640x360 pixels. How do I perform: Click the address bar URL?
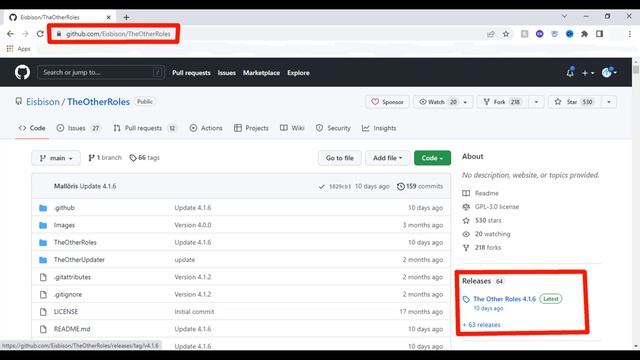(118, 34)
